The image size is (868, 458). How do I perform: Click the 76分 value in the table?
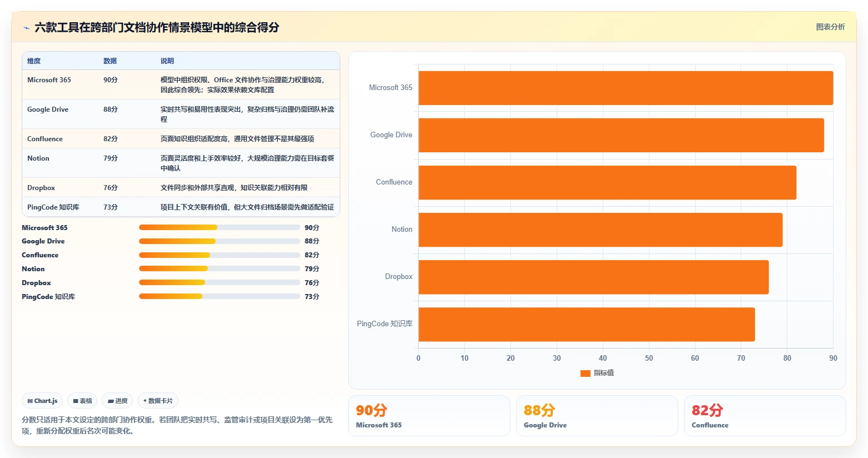pos(111,188)
